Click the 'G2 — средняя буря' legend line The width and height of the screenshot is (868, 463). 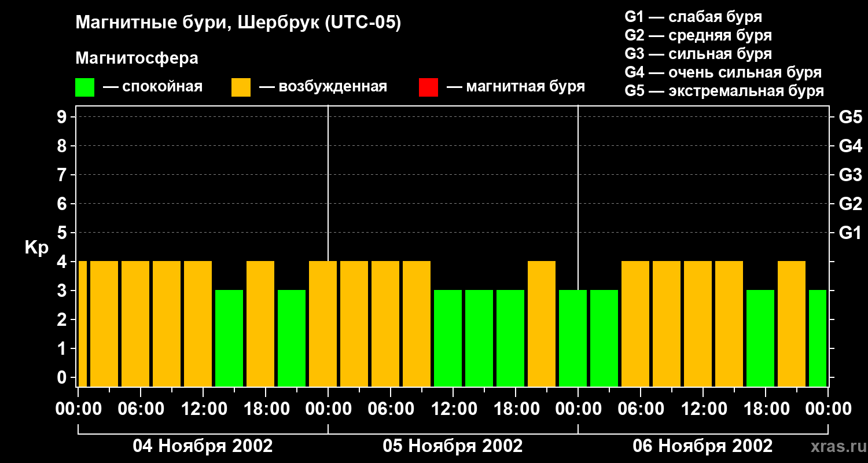[698, 35]
